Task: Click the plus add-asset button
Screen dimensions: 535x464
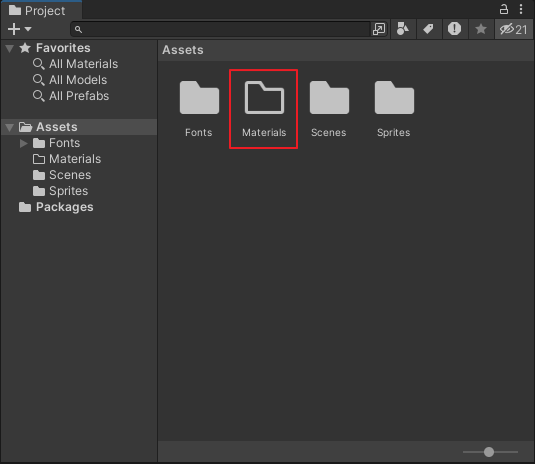Action: (x=14, y=29)
